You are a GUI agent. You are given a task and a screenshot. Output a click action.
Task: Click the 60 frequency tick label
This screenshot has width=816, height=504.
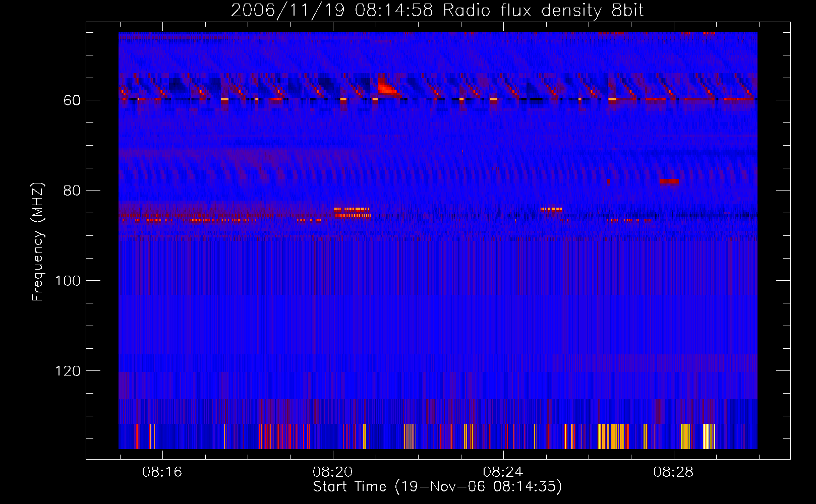[x=72, y=100]
